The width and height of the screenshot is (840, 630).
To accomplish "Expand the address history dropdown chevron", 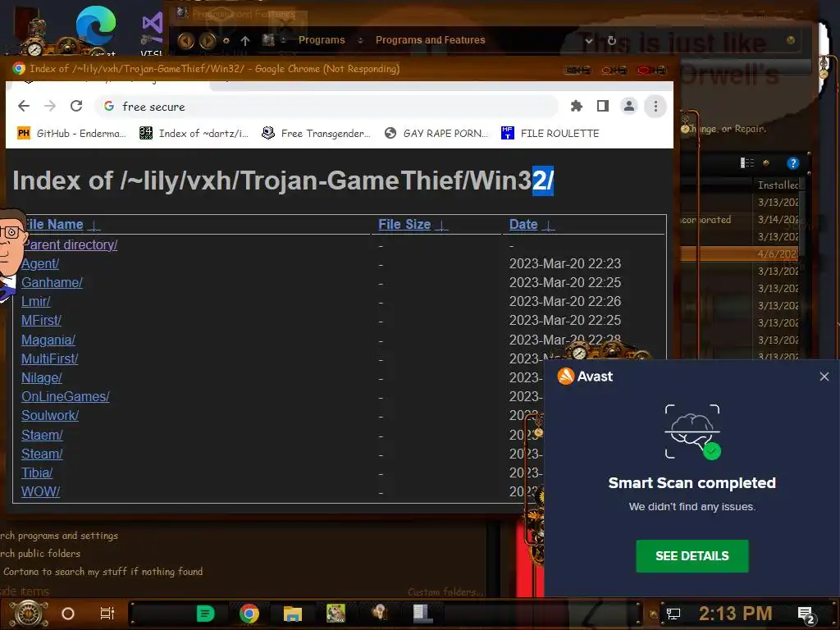I will coord(589,40).
